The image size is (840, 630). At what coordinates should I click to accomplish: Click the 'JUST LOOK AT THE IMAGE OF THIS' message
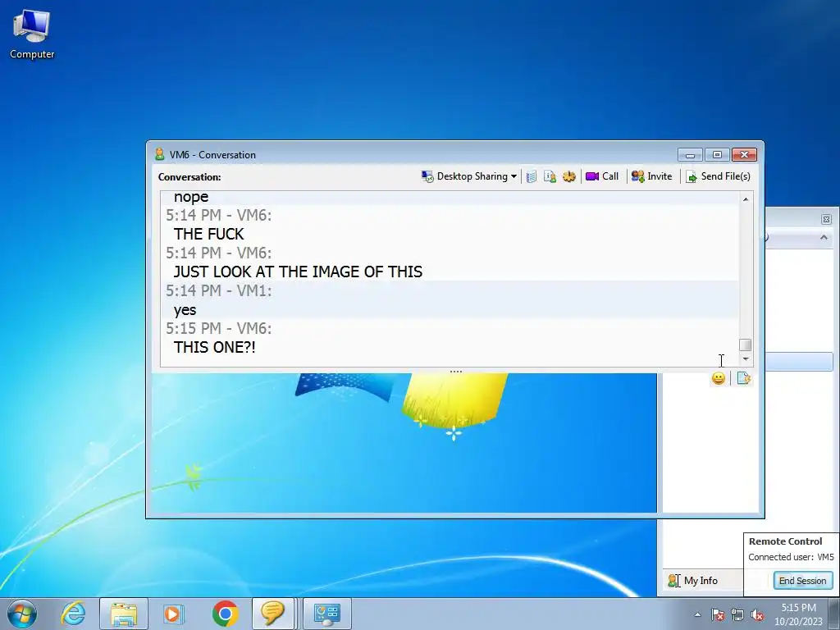pos(298,272)
